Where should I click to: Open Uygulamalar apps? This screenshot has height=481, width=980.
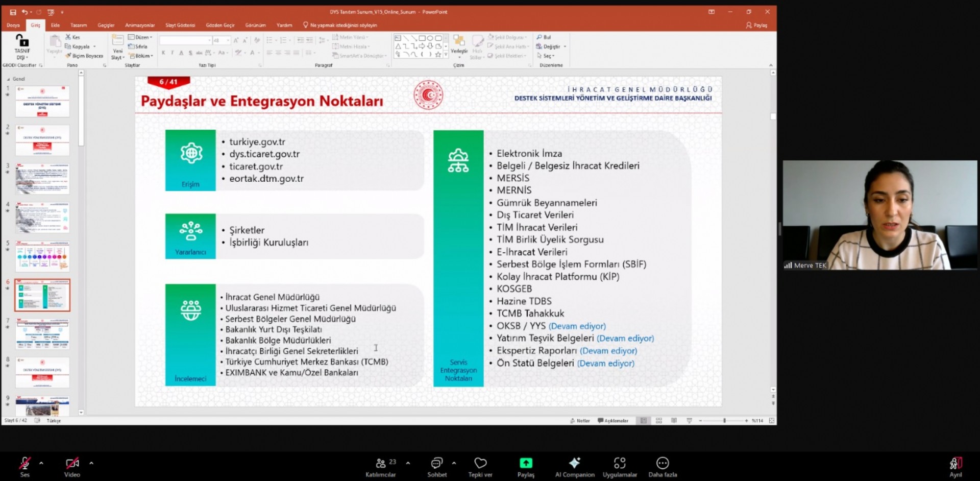(620, 467)
